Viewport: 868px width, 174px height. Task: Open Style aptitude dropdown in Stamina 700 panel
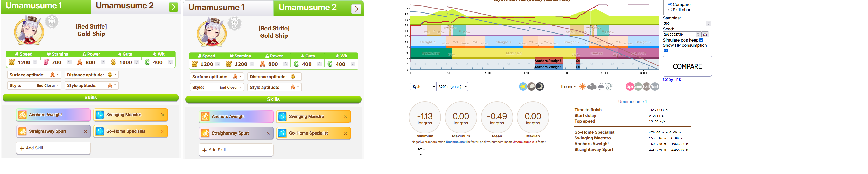pos(91,86)
